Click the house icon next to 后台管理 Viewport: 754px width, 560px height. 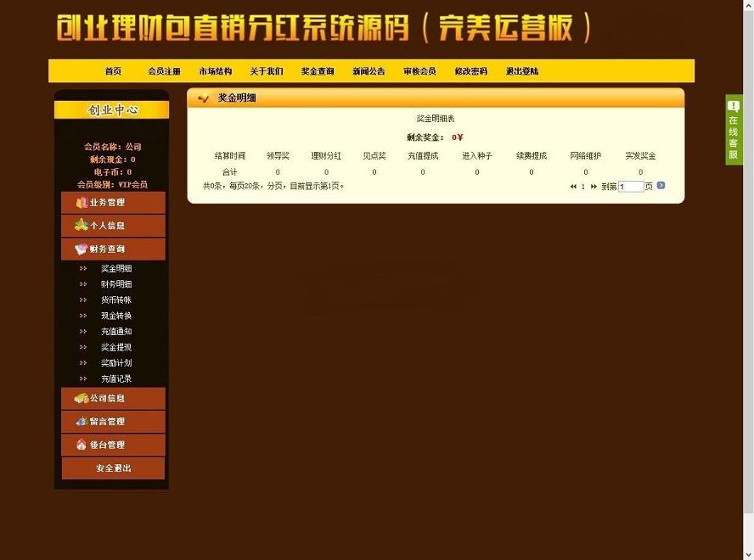pos(82,444)
